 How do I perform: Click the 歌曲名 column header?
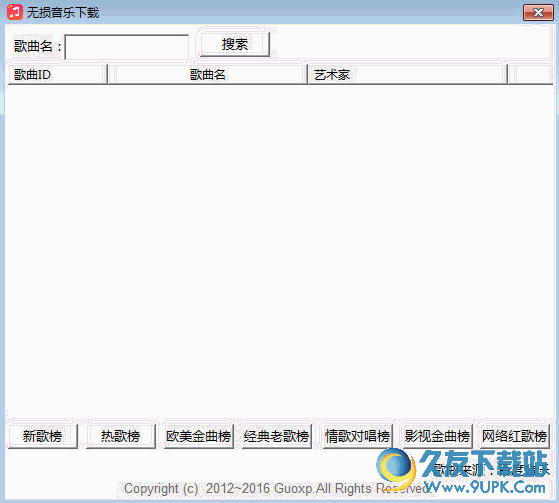[x=207, y=75]
